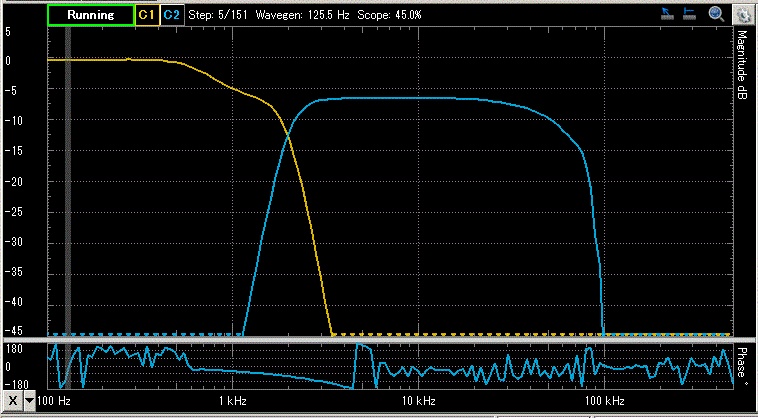758x418 pixels.
Task: Toggle channel C1 trace visibility
Action: (x=147, y=15)
